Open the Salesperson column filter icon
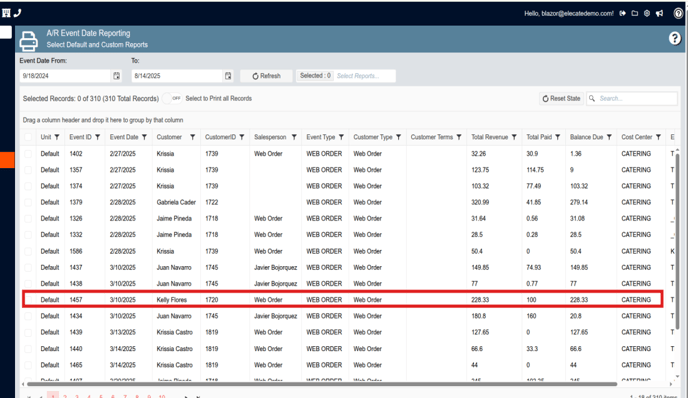688x398 pixels. (x=294, y=137)
